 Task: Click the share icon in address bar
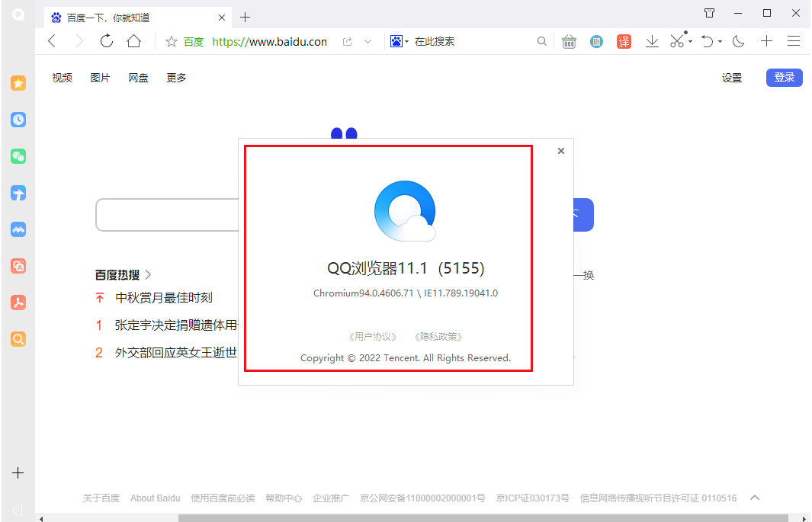tap(348, 41)
